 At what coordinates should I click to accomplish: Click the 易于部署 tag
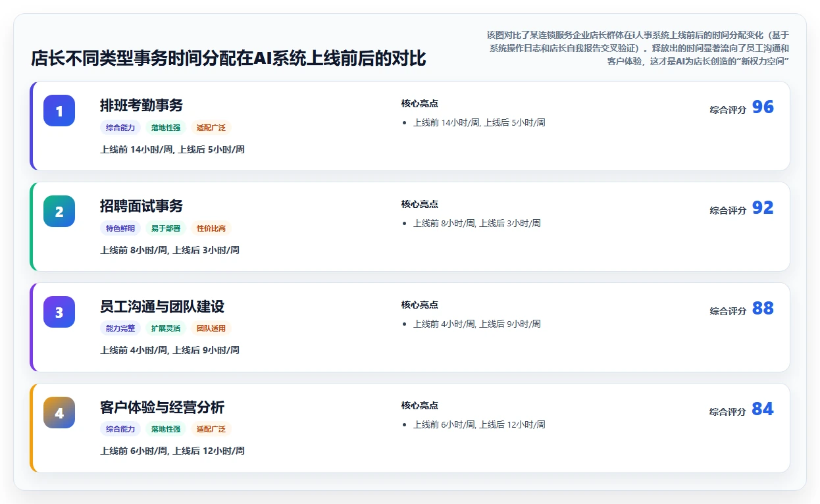(x=166, y=228)
